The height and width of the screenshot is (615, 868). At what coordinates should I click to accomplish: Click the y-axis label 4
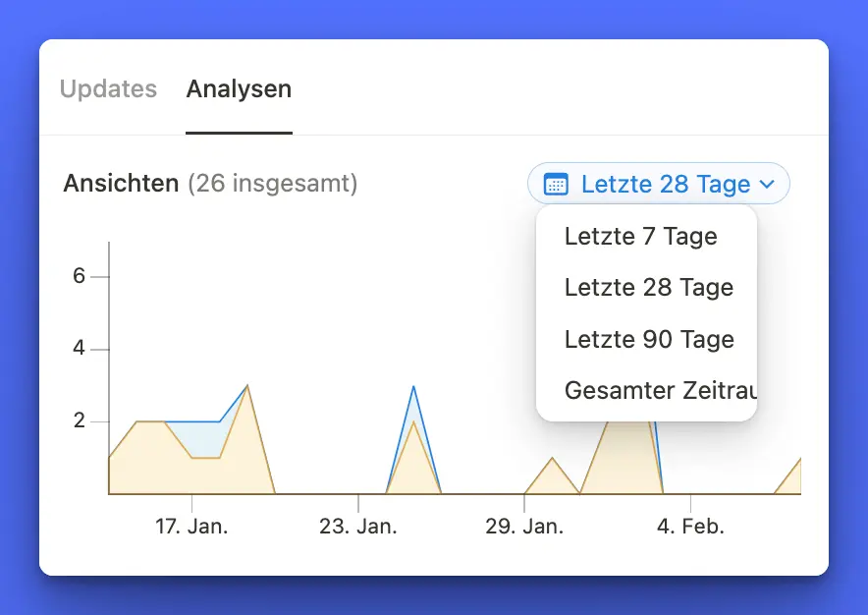(x=80, y=349)
